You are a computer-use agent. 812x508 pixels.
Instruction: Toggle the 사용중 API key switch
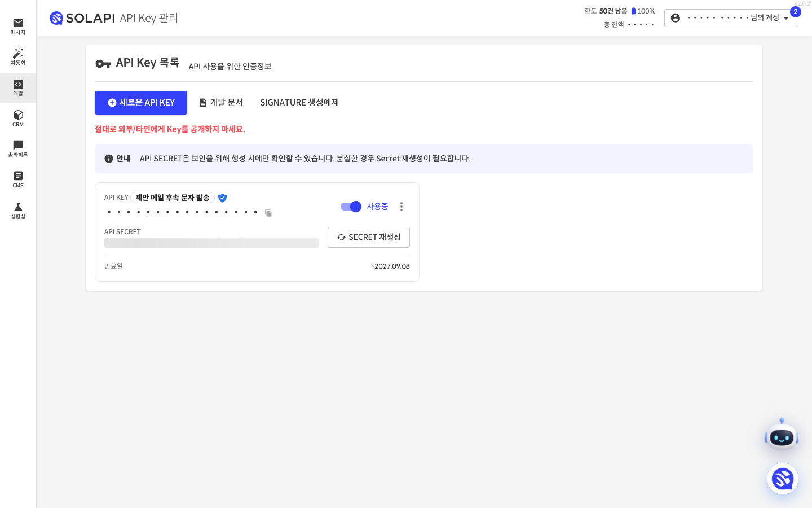coord(351,207)
